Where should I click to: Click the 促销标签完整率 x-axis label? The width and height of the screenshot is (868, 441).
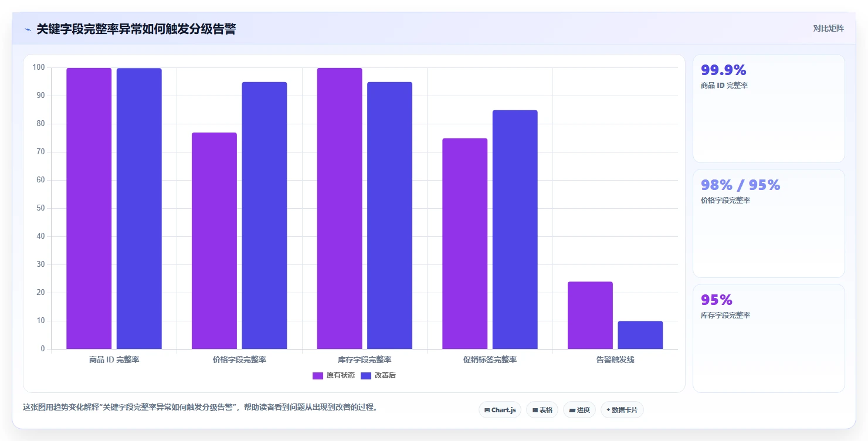(x=490, y=359)
